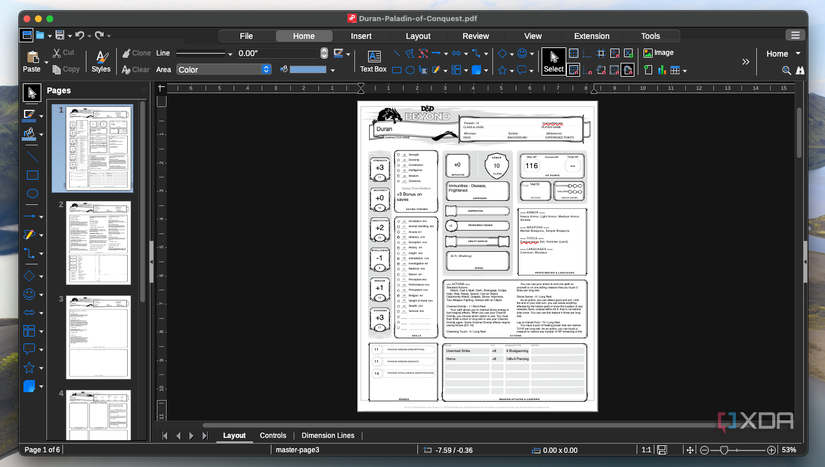Open the Find and Replace binoculars icon
This screenshot has width=825, height=467.
[800, 70]
